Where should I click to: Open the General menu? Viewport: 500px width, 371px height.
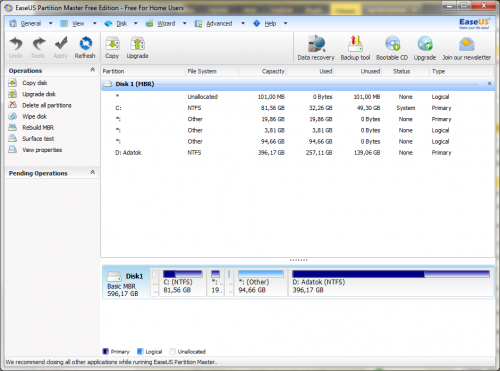(30, 23)
